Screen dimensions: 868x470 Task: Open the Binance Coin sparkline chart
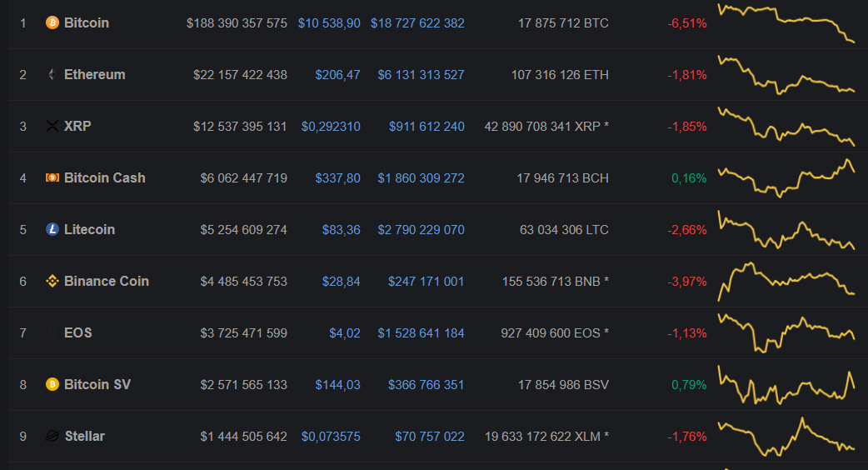tap(786, 281)
